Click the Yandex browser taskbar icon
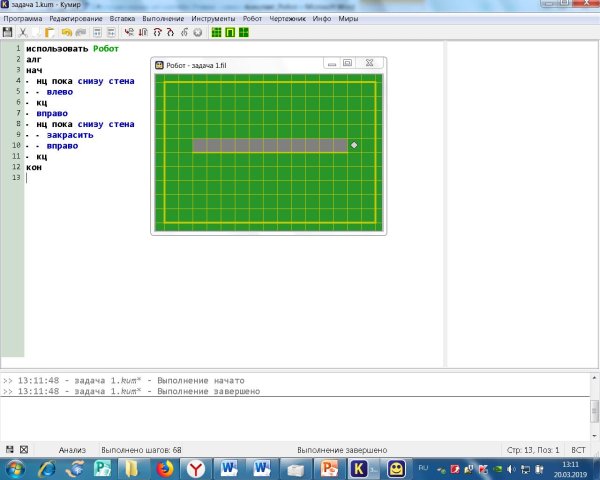This screenshot has height=480, width=600. pos(195,468)
